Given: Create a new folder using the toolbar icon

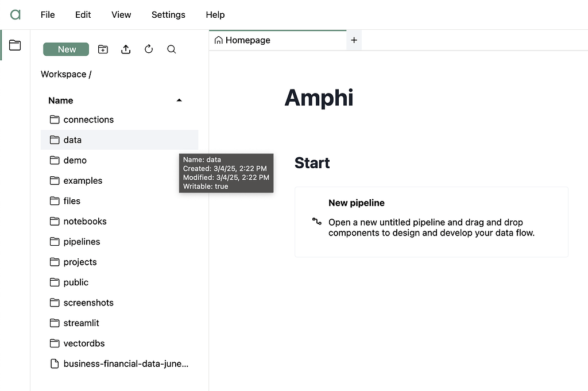Looking at the screenshot, I should [x=103, y=49].
